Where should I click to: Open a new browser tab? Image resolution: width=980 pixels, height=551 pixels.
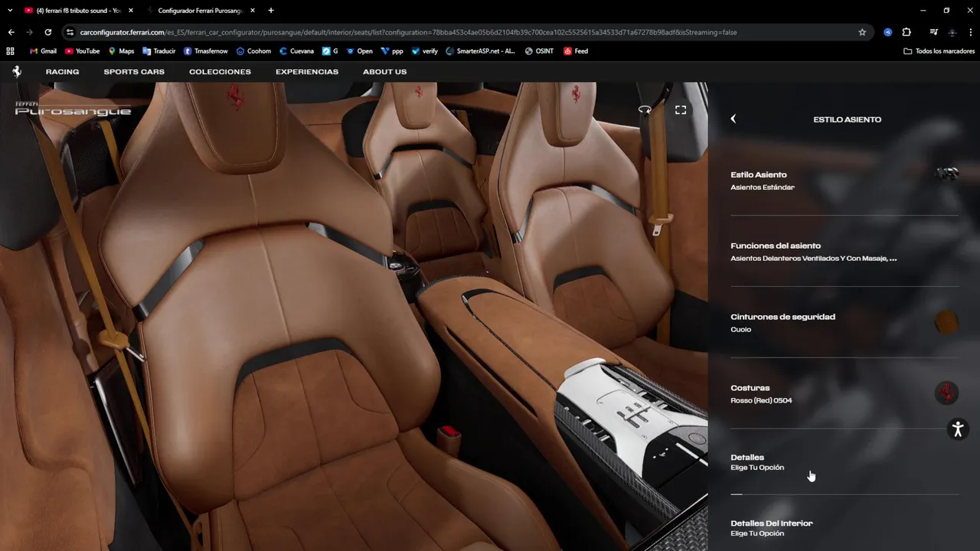[271, 11]
